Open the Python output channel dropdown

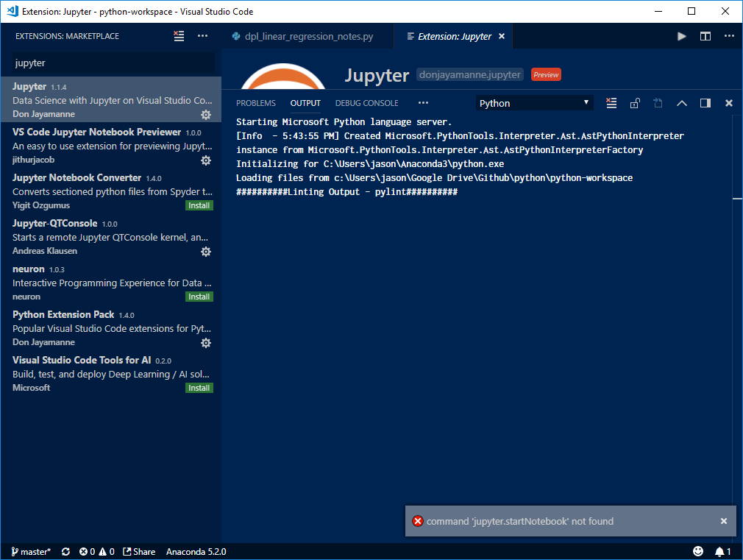534,103
